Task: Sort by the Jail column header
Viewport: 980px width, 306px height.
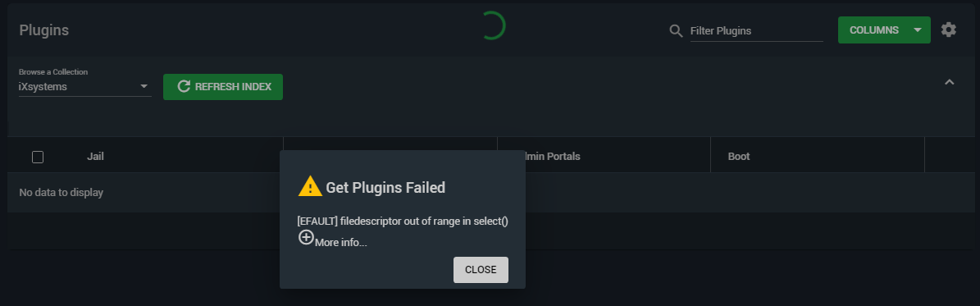Action: coord(95,157)
